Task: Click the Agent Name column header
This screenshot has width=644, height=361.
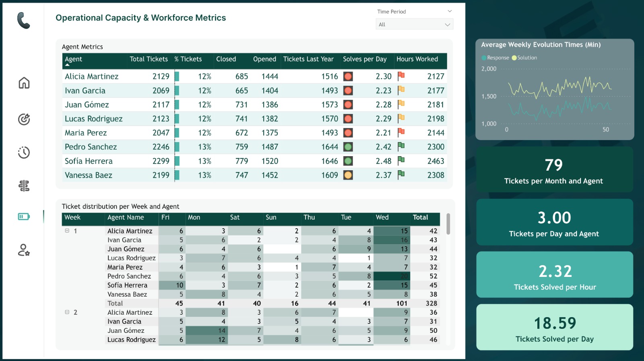Action: pyautogui.click(x=126, y=217)
